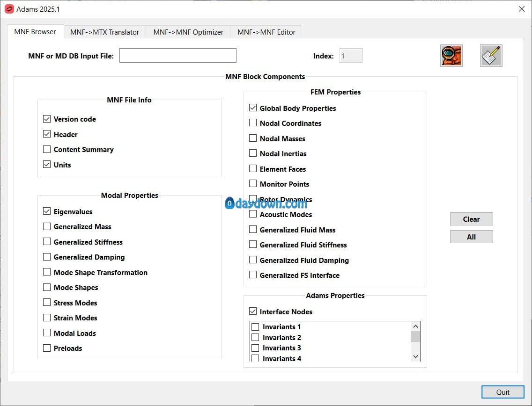Enable Generalized Mass checkbox
The width and height of the screenshot is (532, 406).
(47, 226)
